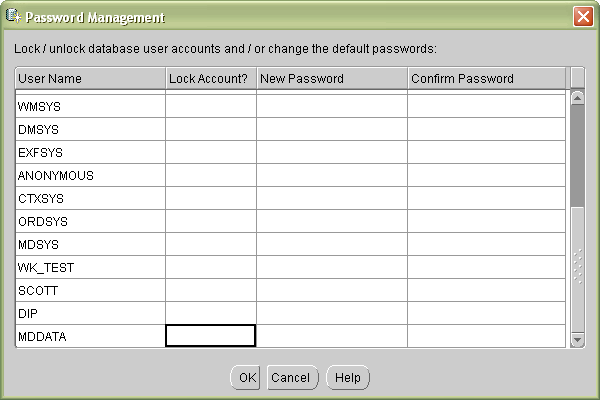Click Confirm Password field for CTXSYS
This screenshot has width=600, height=400.
[x=487, y=198]
